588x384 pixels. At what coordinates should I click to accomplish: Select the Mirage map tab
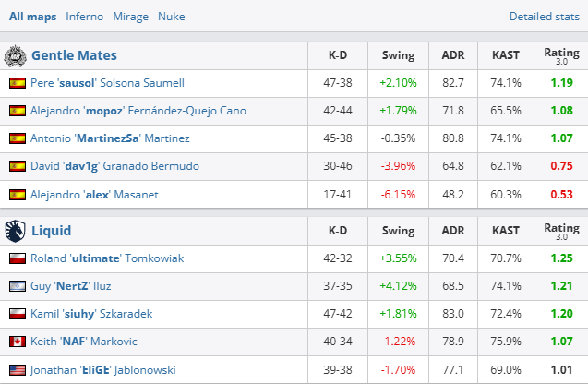pos(130,17)
